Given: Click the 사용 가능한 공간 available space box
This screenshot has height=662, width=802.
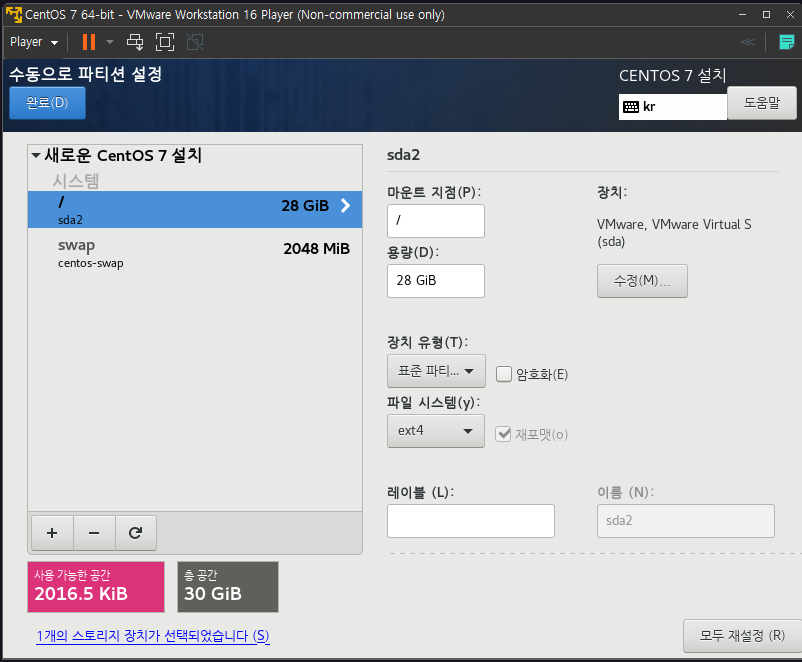Looking at the screenshot, I should pos(96,587).
